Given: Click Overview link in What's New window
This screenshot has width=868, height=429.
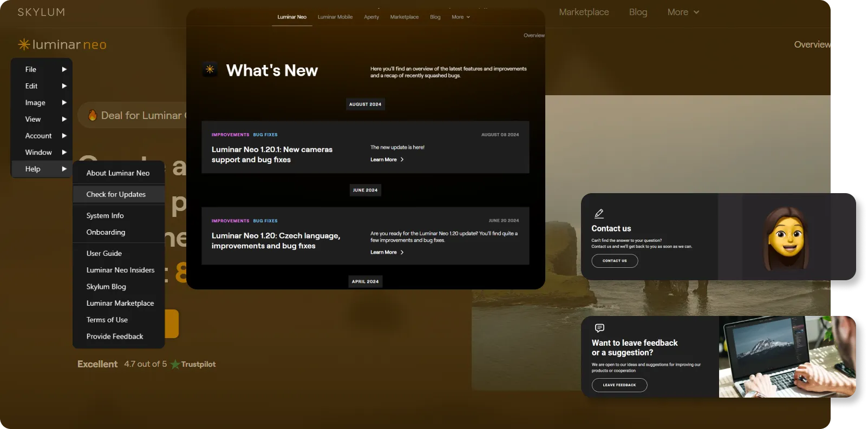Looking at the screenshot, I should 534,35.
